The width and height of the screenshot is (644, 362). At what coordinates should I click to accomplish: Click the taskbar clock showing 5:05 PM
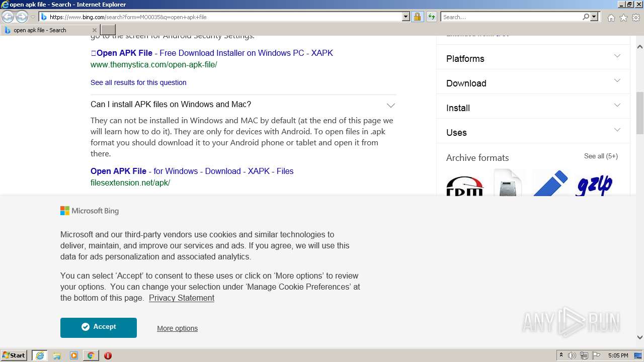[x=618, y=355]
